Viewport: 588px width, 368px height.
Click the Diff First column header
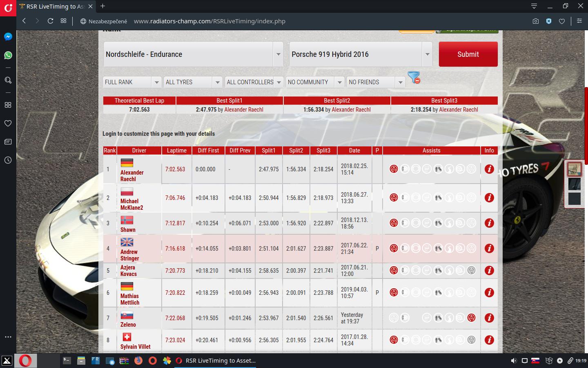pos(208,150)
